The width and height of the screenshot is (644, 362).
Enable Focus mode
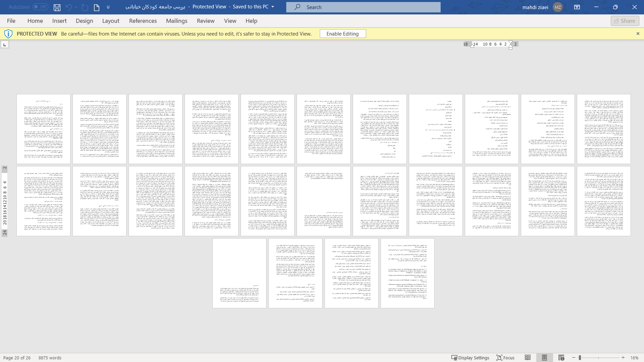pos(505,358)
